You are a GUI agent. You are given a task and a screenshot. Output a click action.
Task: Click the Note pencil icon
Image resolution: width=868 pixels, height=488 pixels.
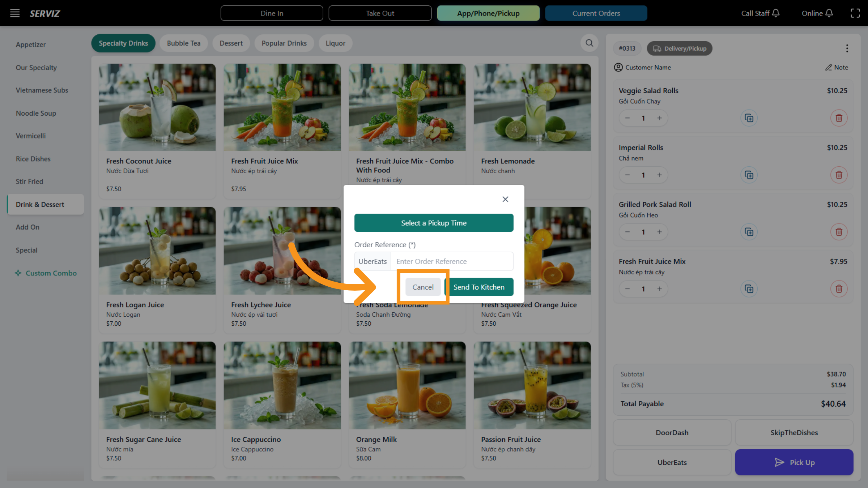[x=829, y=68]
